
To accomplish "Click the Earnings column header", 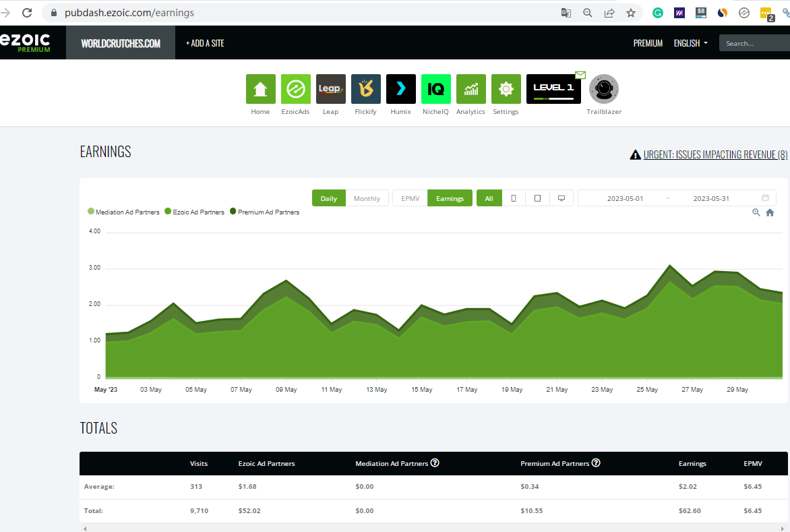I will [x=692, y=463].
